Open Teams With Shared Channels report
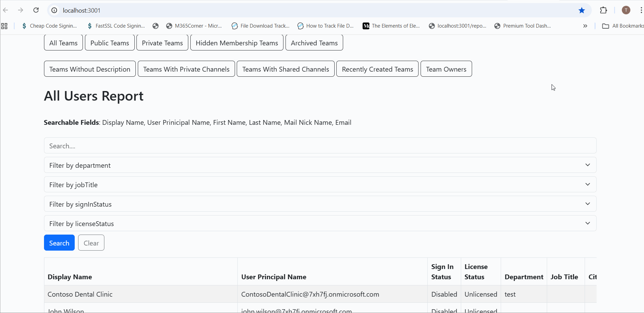Viewport: 644px width, 313px height. [286, 69]
